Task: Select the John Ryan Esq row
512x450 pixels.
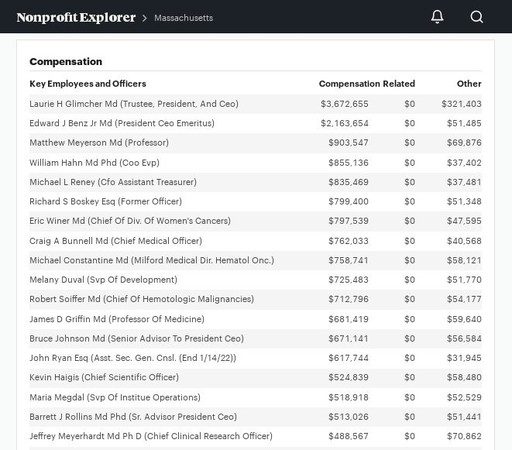Action: click(255, 358)
